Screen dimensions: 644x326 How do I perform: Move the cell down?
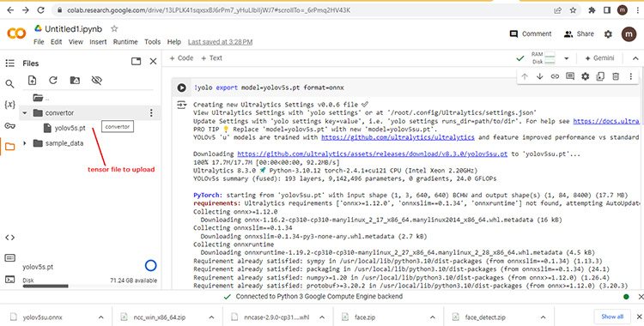point(540,76)
